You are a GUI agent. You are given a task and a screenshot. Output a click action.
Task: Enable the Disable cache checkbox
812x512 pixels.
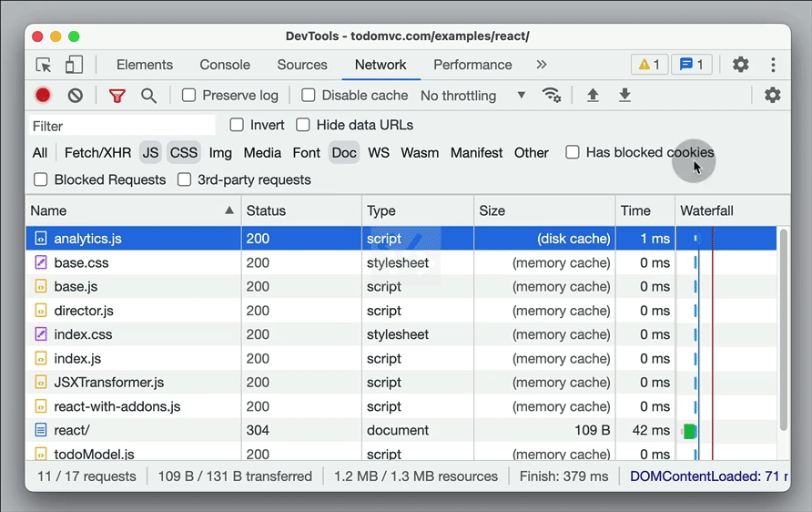[x=308, y=96]
